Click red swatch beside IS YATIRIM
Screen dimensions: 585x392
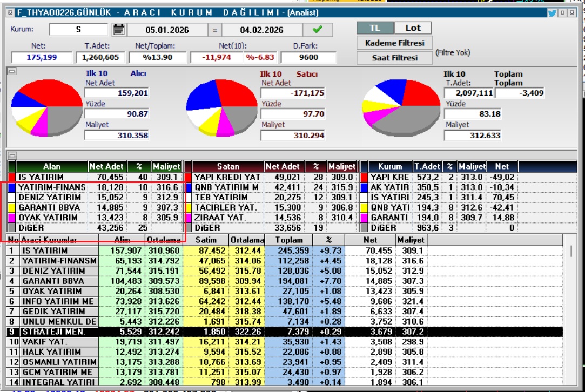click(11, 177)
